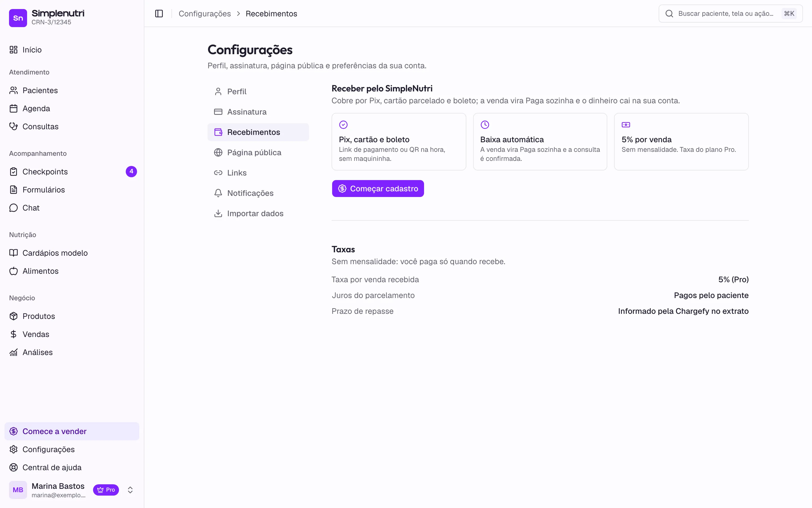
Task: Open Início from the sidebar
Action: [x=71, y=50]
